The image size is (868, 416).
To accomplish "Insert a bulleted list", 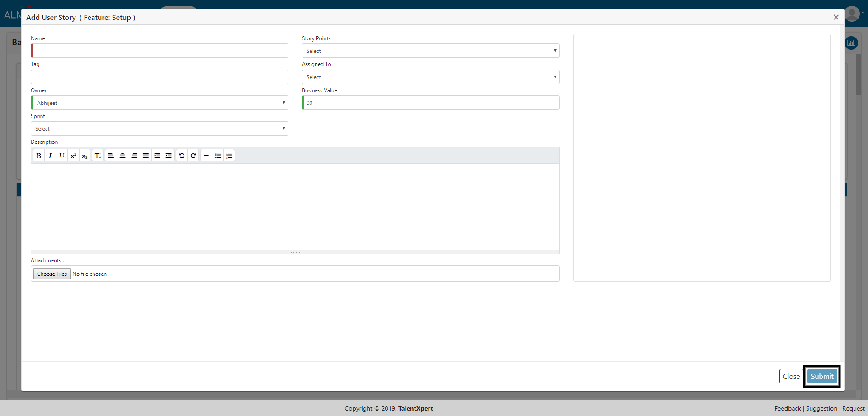I will click(218, 156).
